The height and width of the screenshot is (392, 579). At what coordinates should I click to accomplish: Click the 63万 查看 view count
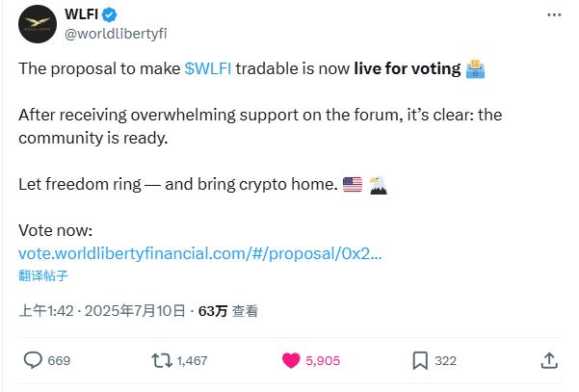click(x=227, y=311)
